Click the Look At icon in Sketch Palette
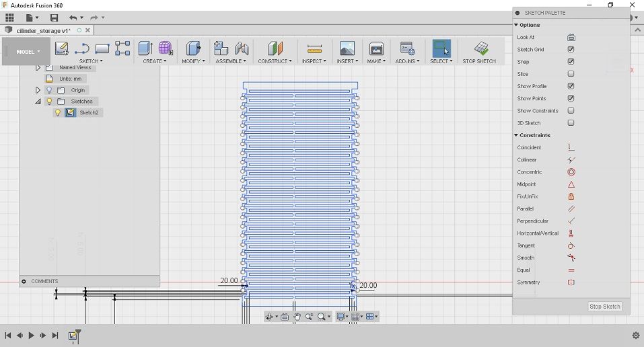Image resolution: width=644 pixels, height=347 pixels. (571, 38)
